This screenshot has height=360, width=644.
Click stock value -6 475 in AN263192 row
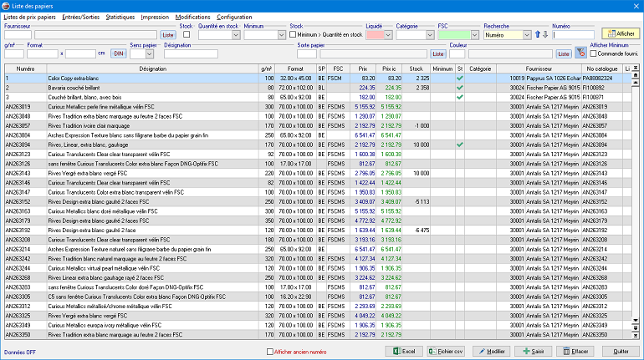422,231
